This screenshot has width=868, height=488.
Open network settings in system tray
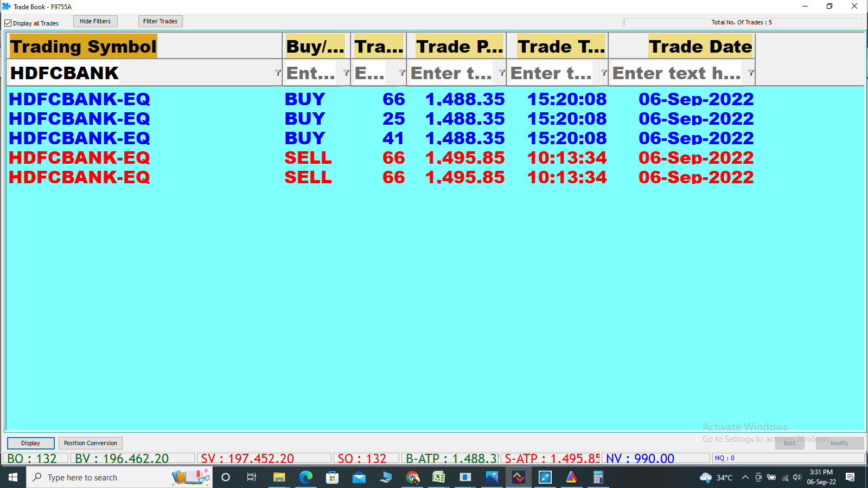tap(785, 477)
